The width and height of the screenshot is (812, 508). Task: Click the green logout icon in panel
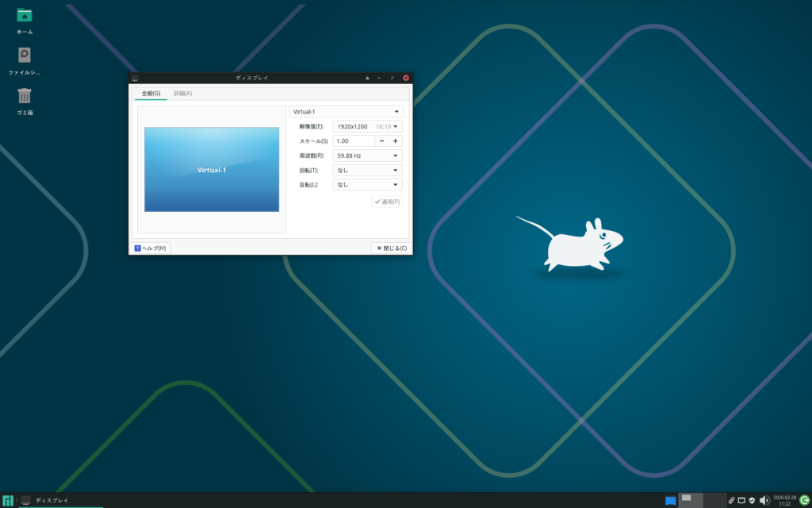click(803, 500)
